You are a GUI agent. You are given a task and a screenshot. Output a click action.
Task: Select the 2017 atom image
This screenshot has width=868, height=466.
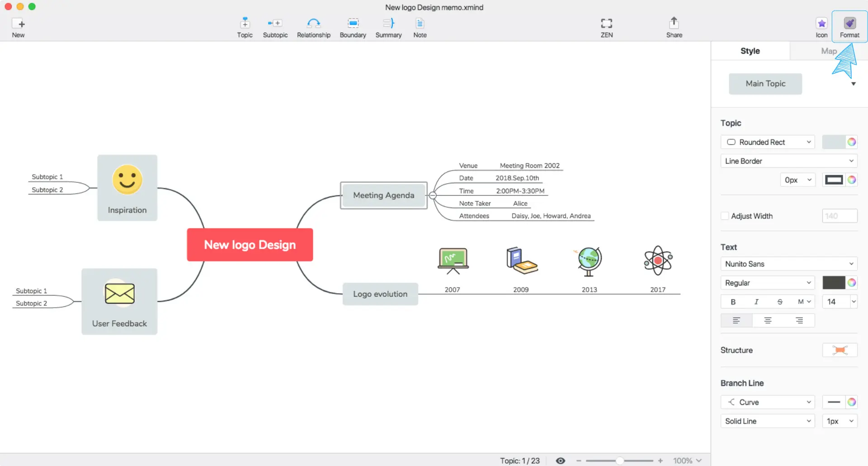pyautogui.click(x=658, y=261)
